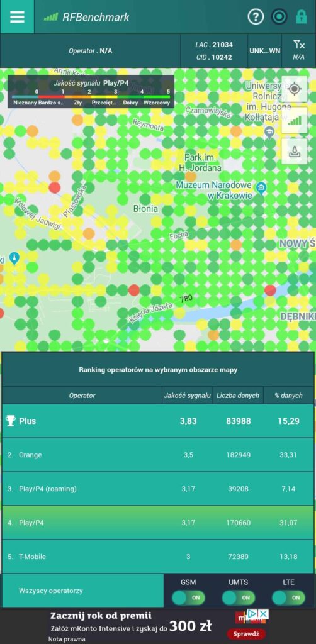Viewport: 316px width, 644px height.
Task: Tap the Czarnowiejska street label
Action: [x=208, y=112]
